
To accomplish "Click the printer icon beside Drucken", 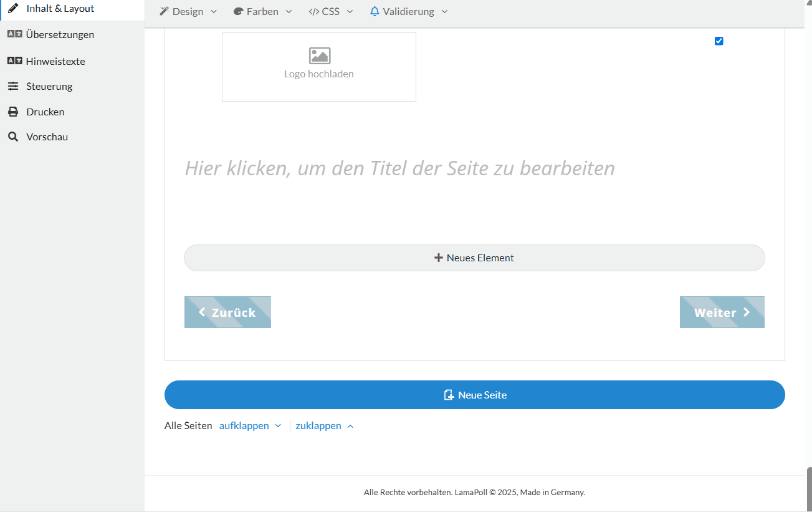I will pos(13,112).
